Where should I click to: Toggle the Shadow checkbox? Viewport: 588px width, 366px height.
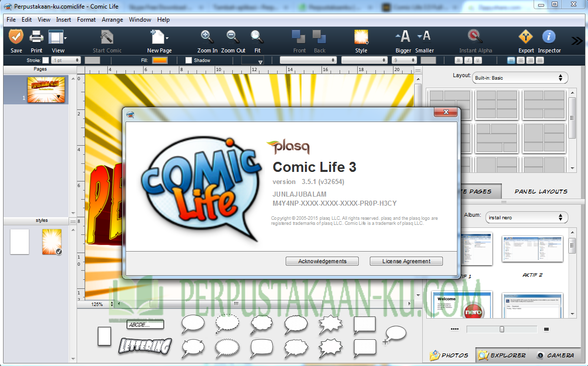click(x=188, y=60)
